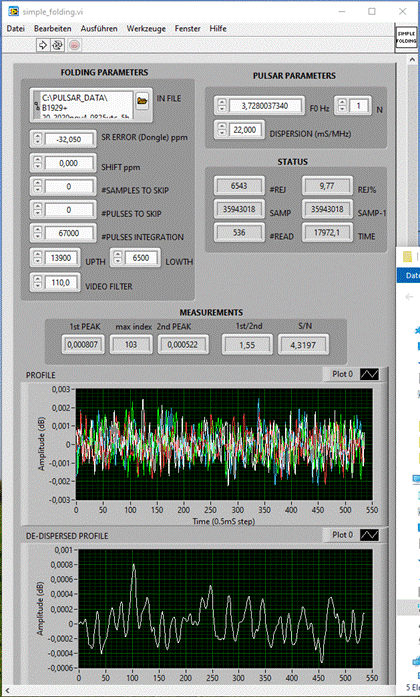Click the red Abort Execution icon
Viewport: 420px width, 697px height.
(x=74, y=45)
